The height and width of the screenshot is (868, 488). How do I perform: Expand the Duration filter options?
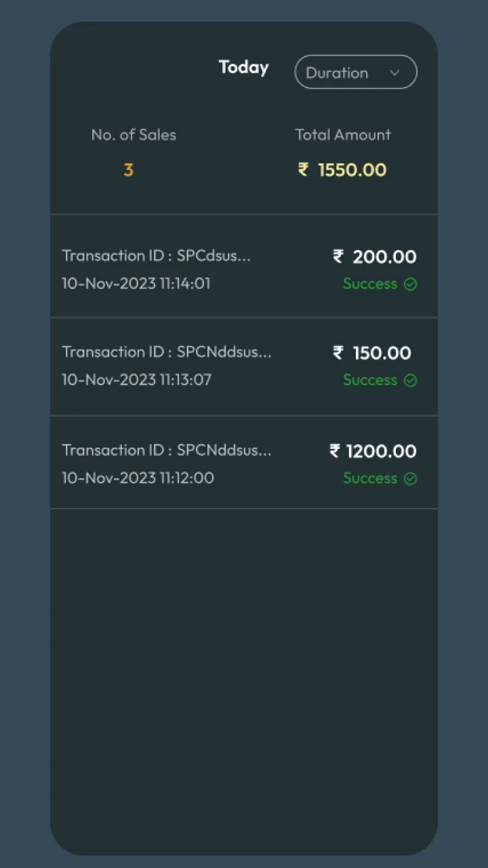tap(355, 72)
